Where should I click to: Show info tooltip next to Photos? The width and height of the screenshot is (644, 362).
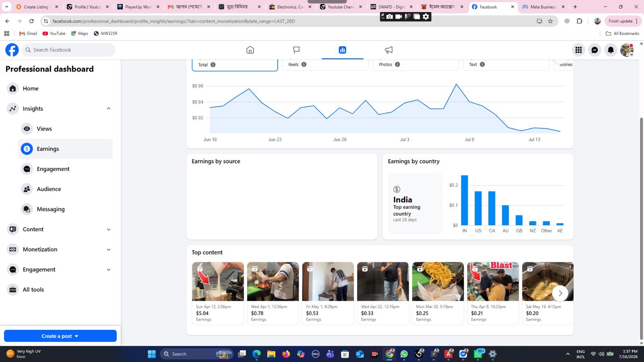point(397,64)
